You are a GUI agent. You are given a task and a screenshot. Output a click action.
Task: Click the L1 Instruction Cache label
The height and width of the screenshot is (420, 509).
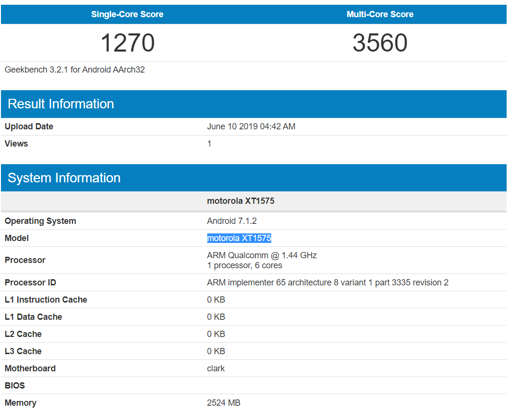[46, 300]
